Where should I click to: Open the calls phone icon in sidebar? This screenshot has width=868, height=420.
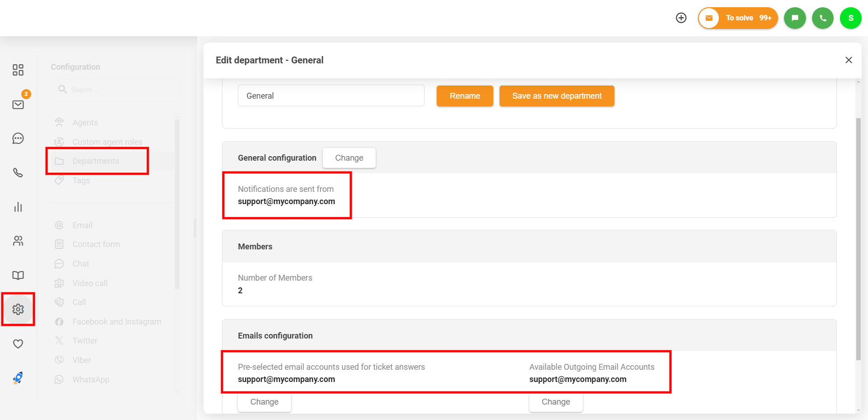(x=18, y=172)
